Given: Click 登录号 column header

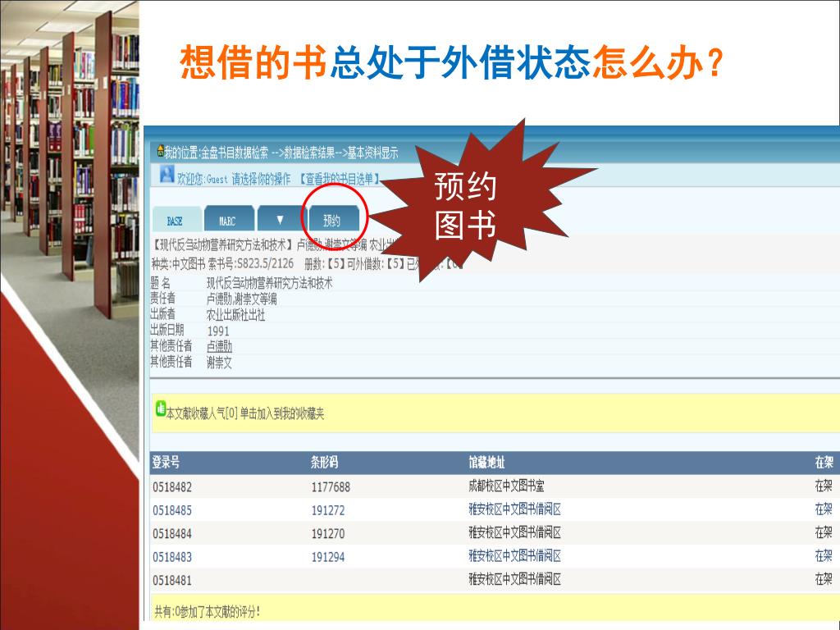Looking at the screenshot, I should 166,463.
